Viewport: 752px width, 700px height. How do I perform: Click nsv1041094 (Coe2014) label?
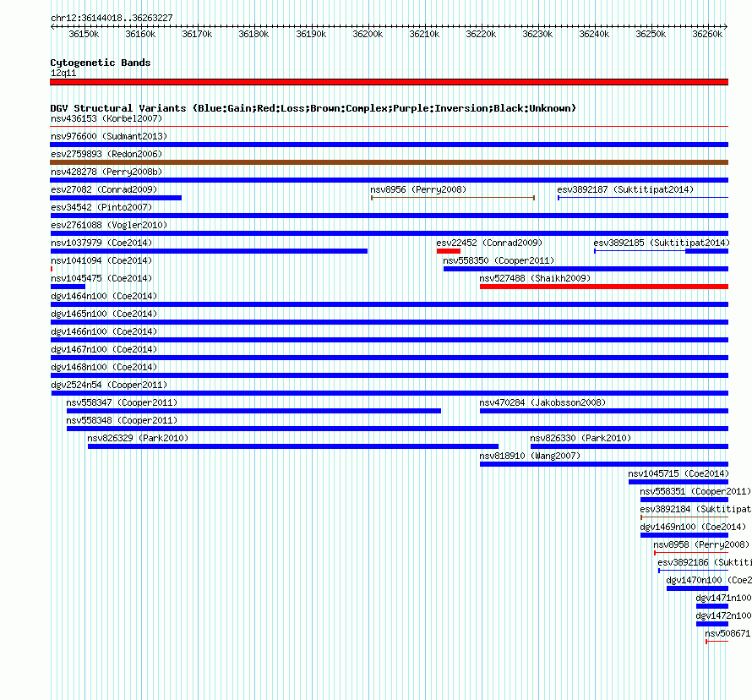pos(101,260)
